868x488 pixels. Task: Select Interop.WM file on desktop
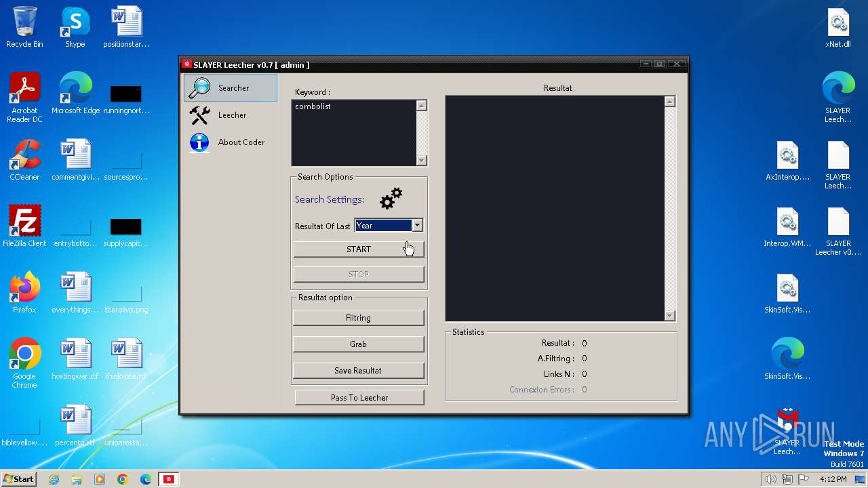787,226
